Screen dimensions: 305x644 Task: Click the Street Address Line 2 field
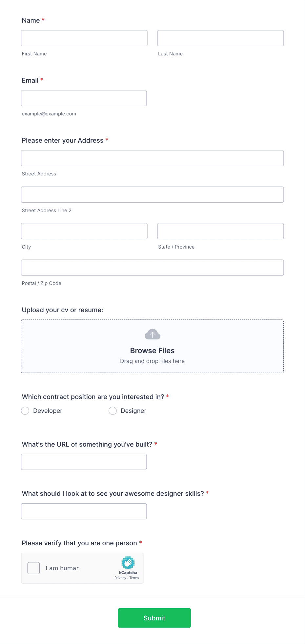pos(152,194)
